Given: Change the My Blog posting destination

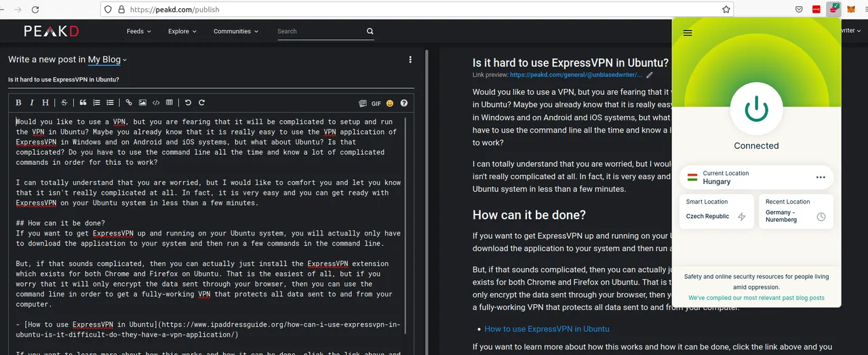Looking at the screenshot, I should click(x=107, y=60).
